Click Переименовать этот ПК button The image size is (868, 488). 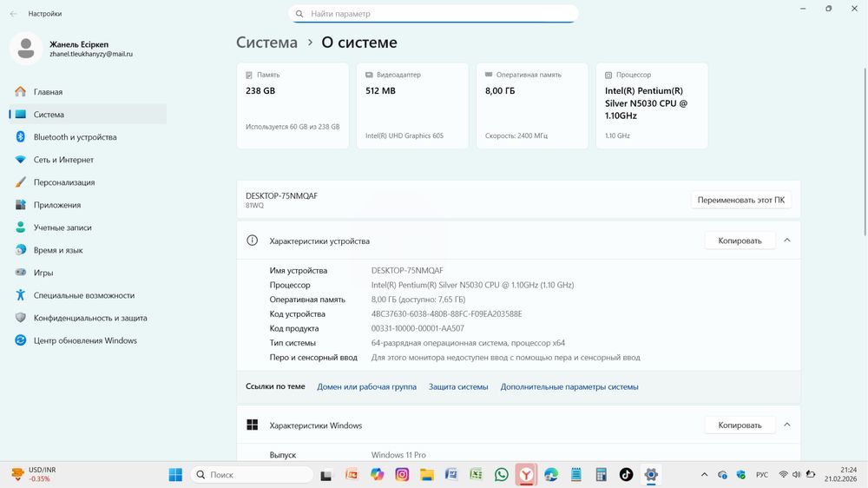pyautogui.click(x=740, y=200)
